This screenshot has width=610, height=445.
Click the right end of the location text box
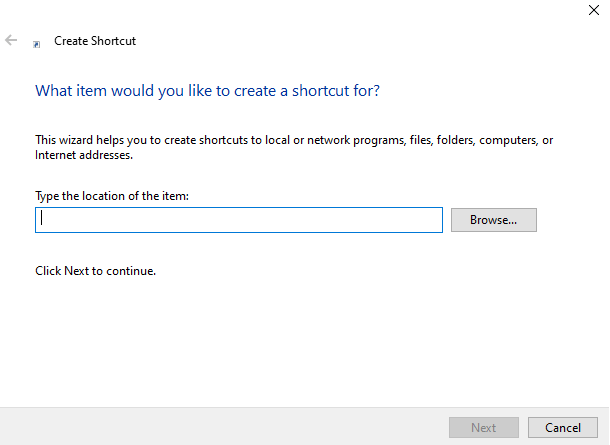[x=425, y=220]
